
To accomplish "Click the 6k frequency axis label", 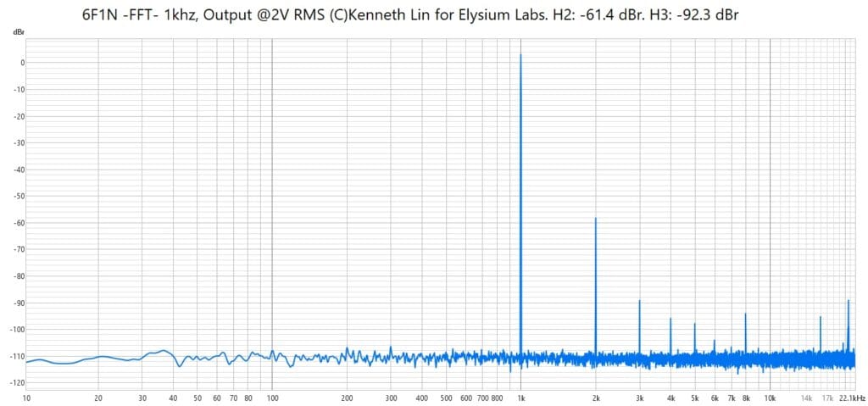I will click(x=715, y=398).
